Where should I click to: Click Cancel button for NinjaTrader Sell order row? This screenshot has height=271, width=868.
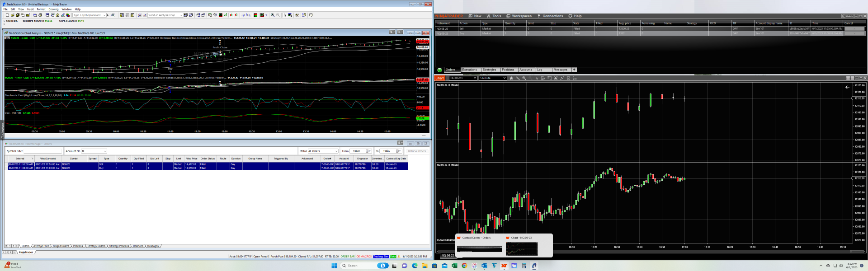[854, 28]
